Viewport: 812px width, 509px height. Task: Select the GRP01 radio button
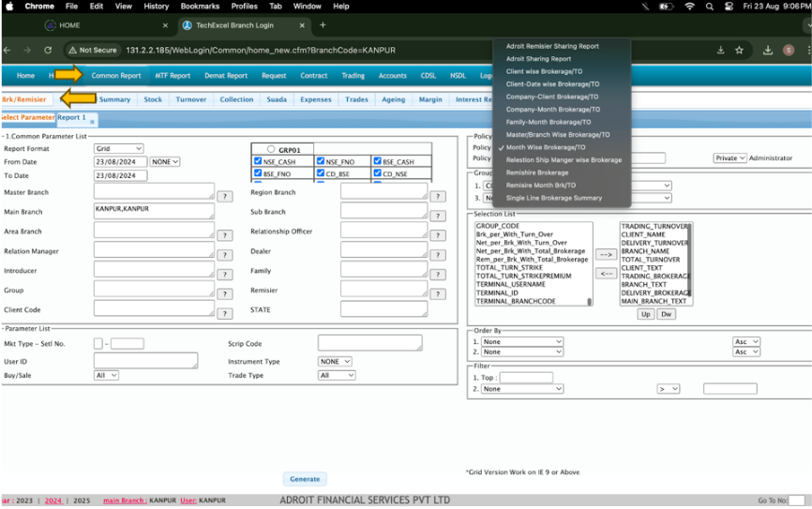(271, 149)
